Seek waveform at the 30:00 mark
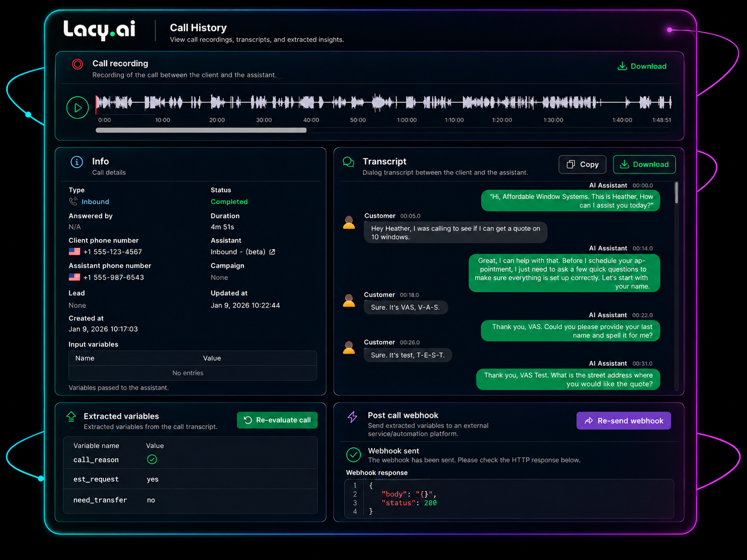The image size is (747, 560). tap(264, 103)
